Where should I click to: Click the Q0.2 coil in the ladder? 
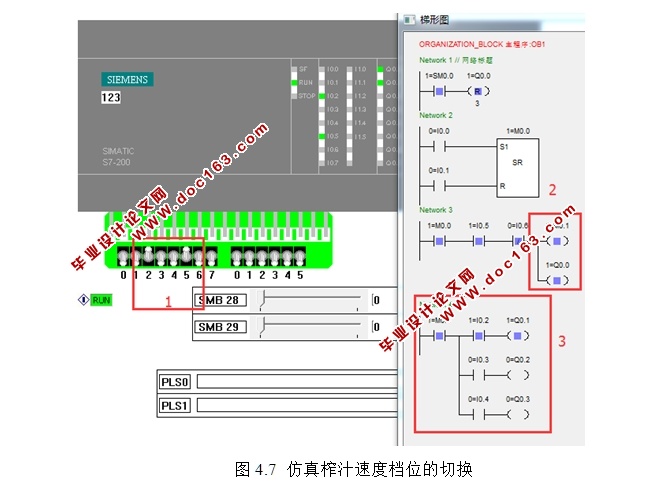(x=517, y=375)
